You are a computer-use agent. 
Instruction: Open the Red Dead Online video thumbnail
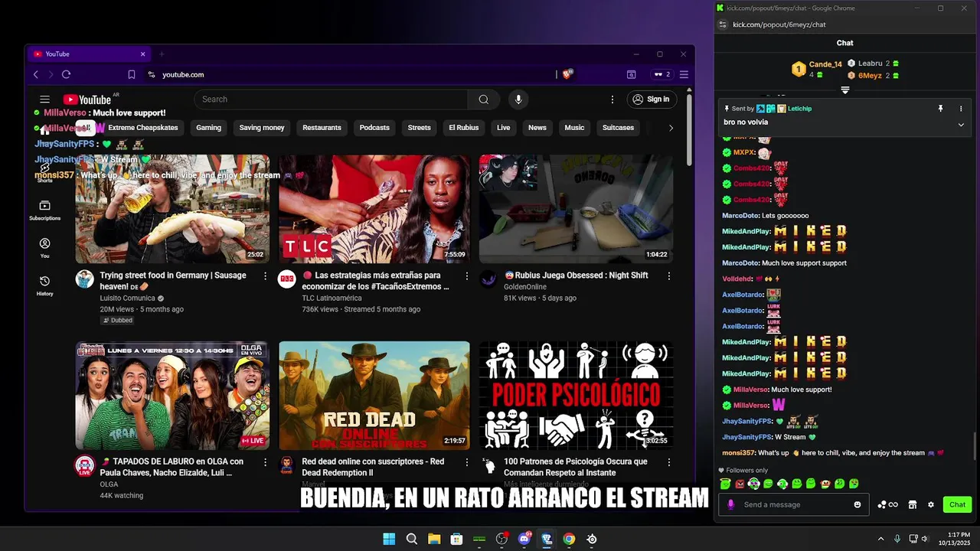[x=374, y=396]
